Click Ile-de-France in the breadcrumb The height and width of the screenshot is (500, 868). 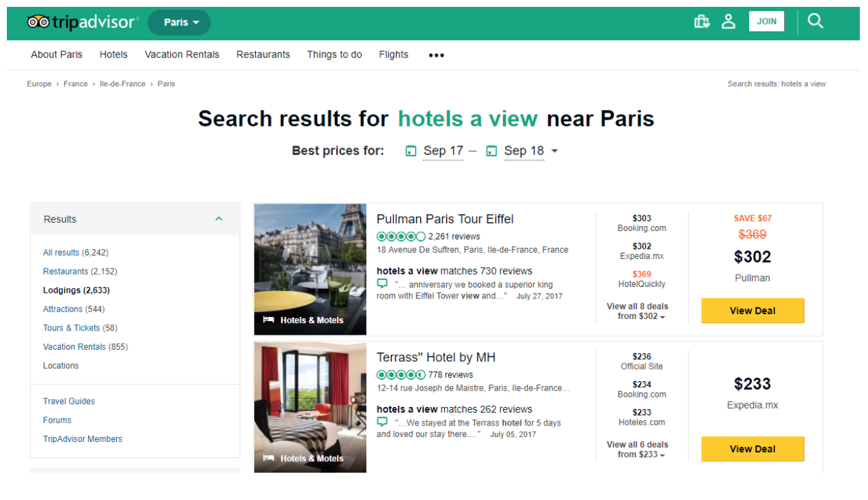[122, 84]
